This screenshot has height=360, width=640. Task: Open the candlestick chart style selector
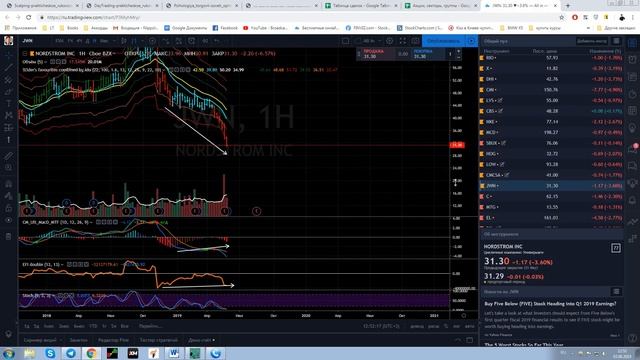point(124,41)
